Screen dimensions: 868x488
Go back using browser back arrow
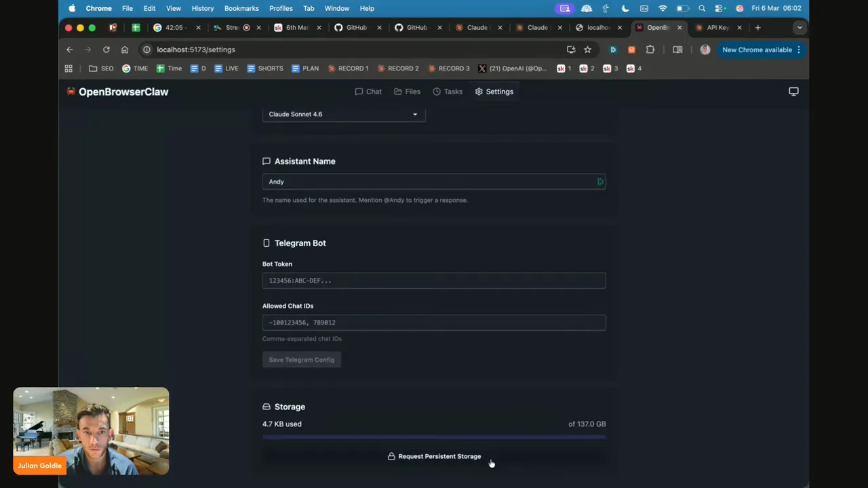[x=69, y=49]
